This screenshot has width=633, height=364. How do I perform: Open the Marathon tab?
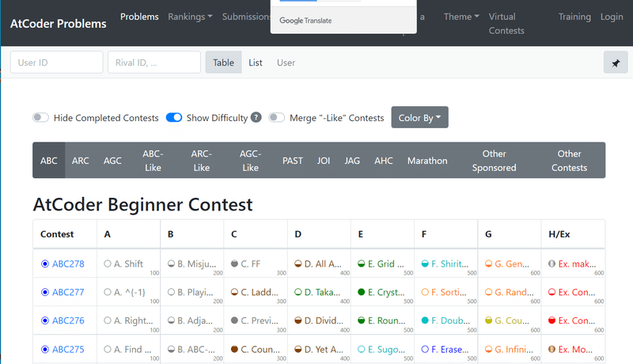pos(427,160)
